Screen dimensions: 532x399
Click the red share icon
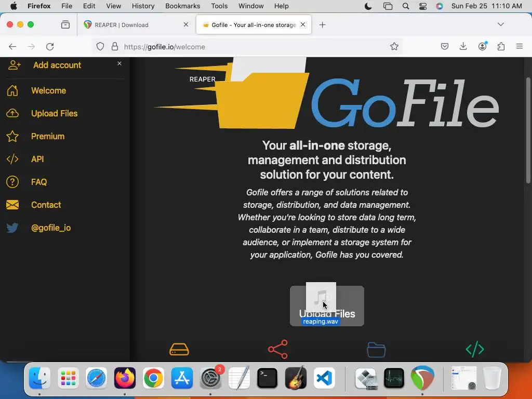(x=278, y=349)
